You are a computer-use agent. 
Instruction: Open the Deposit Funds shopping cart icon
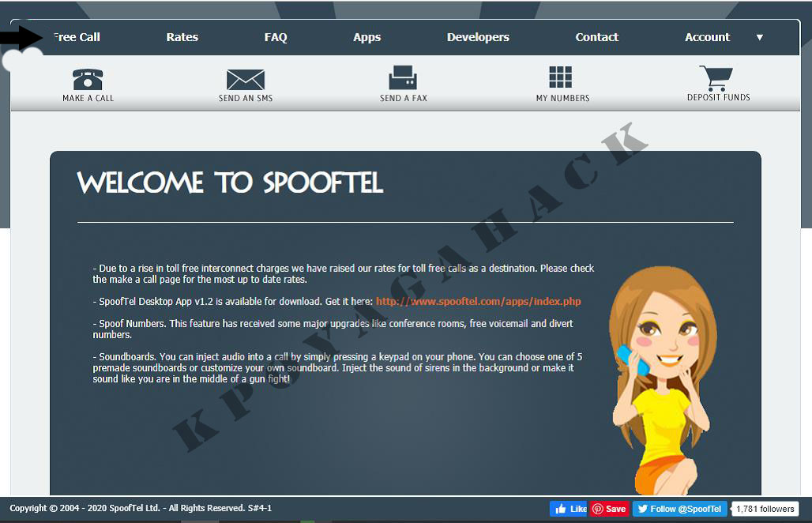[716, 78]
